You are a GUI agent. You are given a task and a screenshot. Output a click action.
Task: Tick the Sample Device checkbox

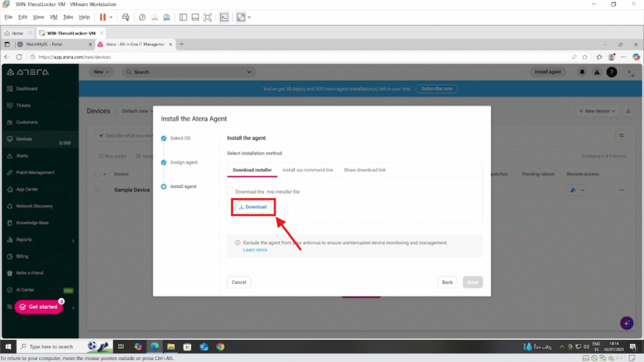tap(97, 190)
